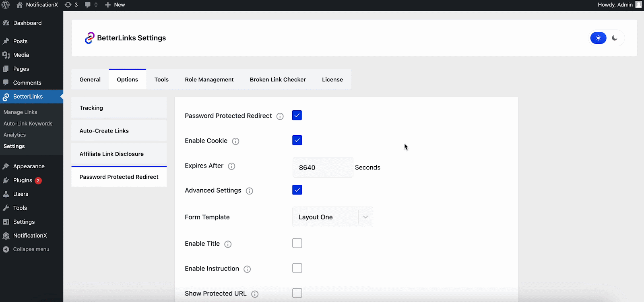Open the Role Management tab

[209, 79]
